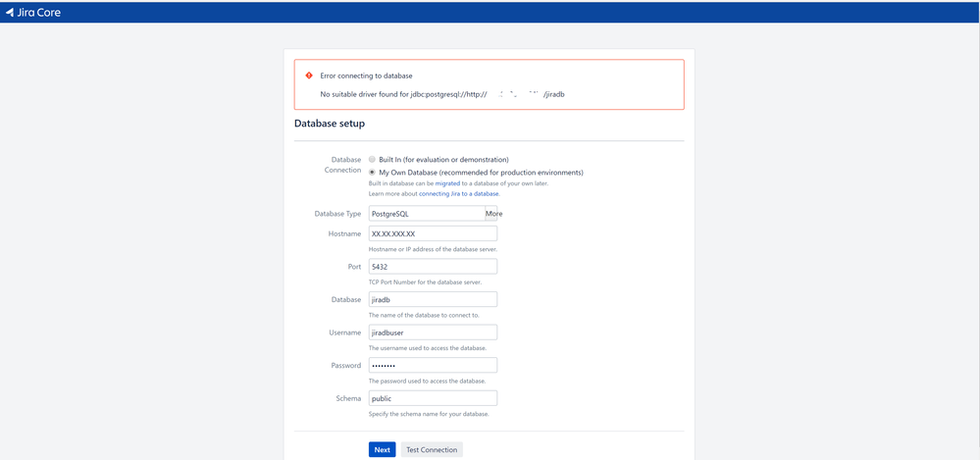The image size is (980, 460).
Task: Click the Next button
Action: [382, 449]
